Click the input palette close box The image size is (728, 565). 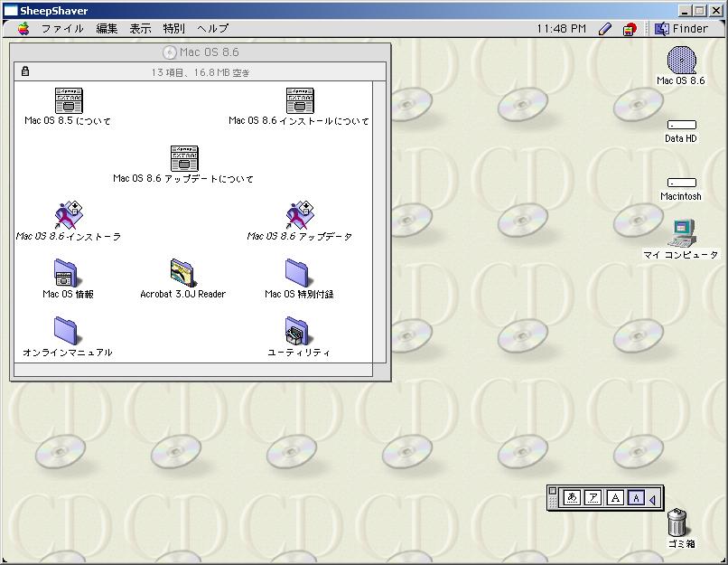[x=552, y=491]
